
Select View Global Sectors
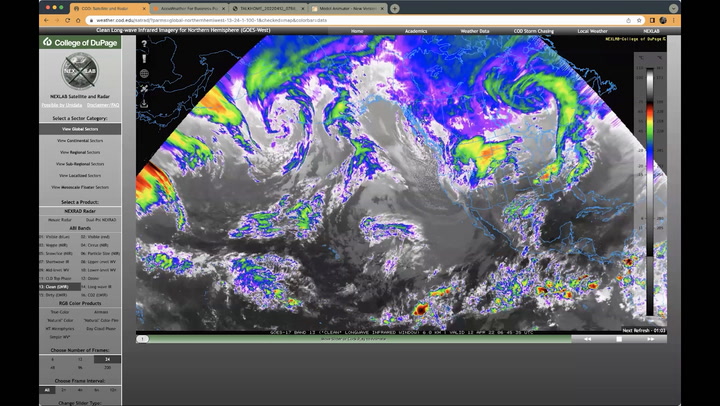point(80,129)
